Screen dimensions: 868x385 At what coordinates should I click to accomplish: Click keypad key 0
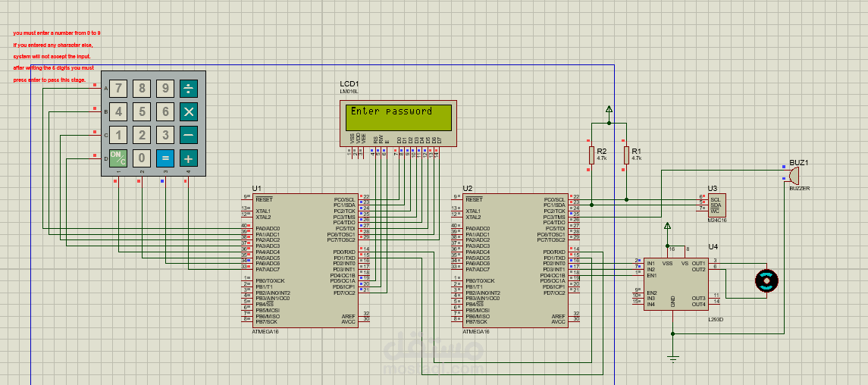(x=142, y=158)
